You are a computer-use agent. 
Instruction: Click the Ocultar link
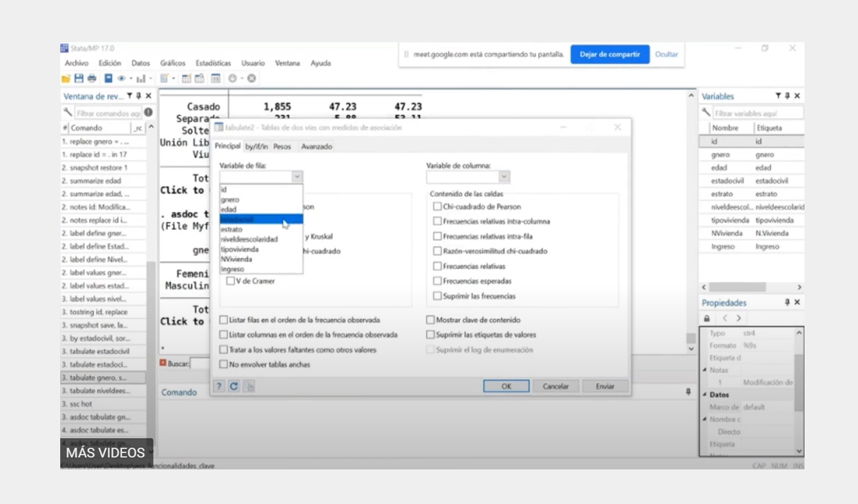[667, 54]
